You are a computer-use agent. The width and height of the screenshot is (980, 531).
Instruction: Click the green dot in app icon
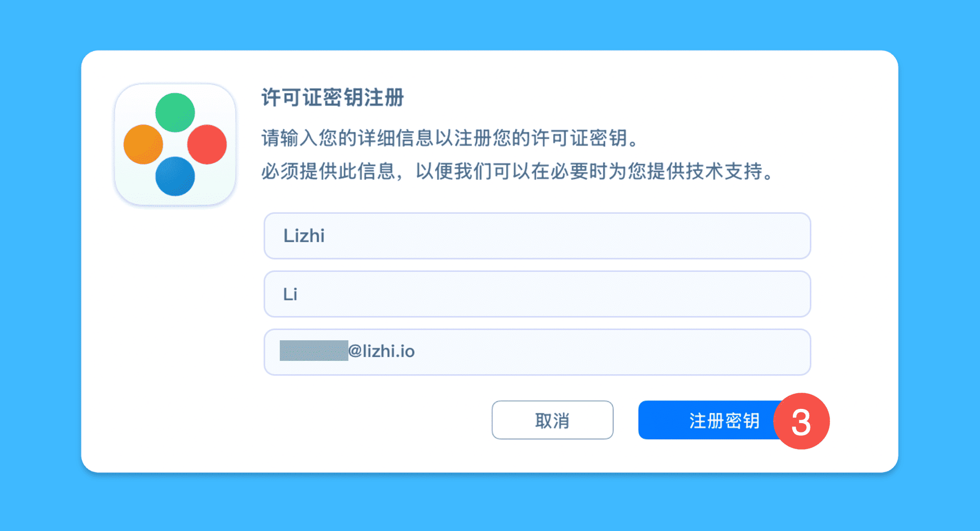point(175,112)
